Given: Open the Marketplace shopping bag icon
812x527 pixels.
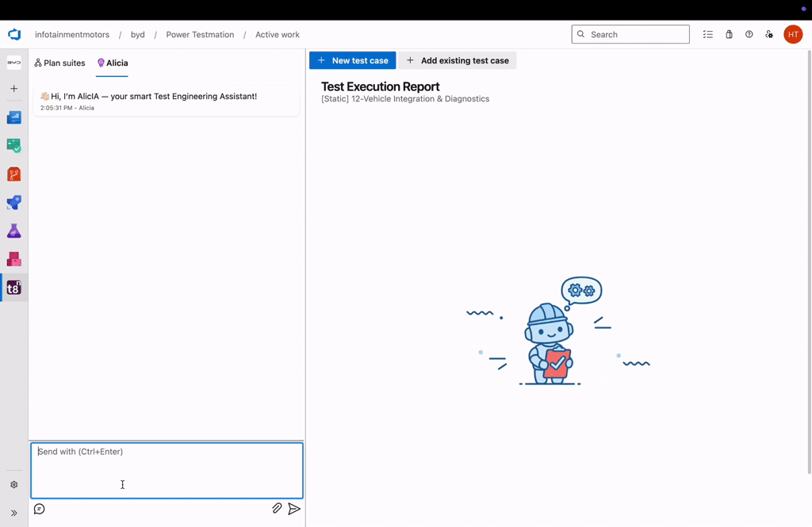Looking at the screenshot, I should 729,34.
